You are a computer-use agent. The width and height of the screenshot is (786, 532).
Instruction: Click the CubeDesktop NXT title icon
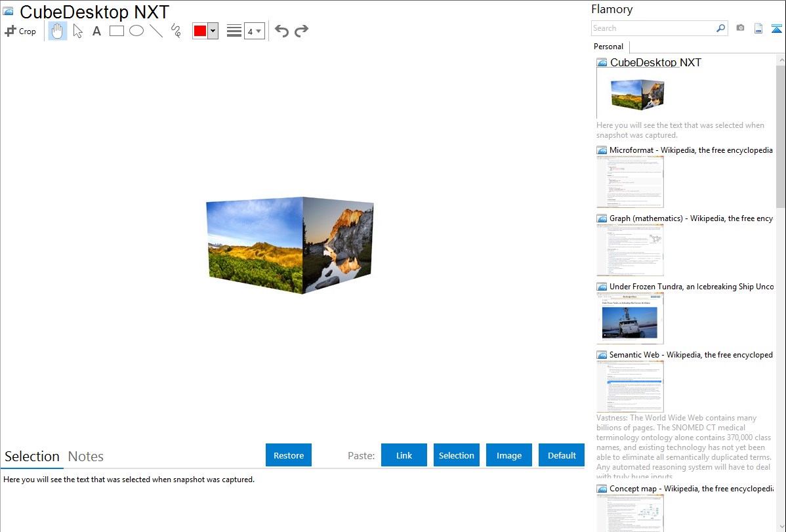pyautogui.click(x=8, y=11)
